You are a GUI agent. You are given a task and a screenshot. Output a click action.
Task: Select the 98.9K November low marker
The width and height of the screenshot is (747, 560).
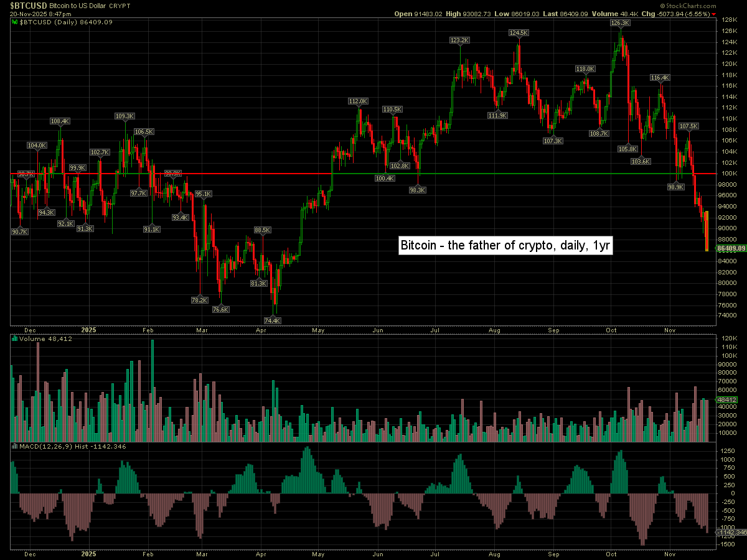click(x=676, y=186)
